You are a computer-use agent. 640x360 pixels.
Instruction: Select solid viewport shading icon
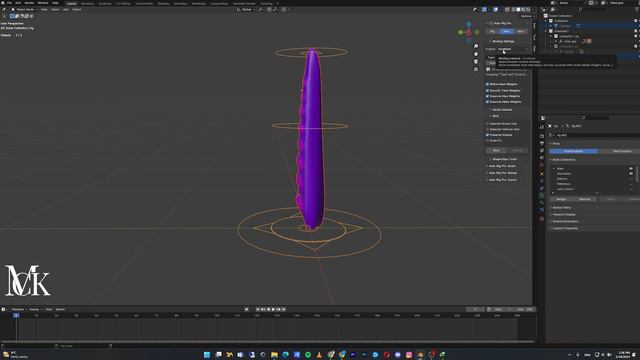(x=518, y=9)
